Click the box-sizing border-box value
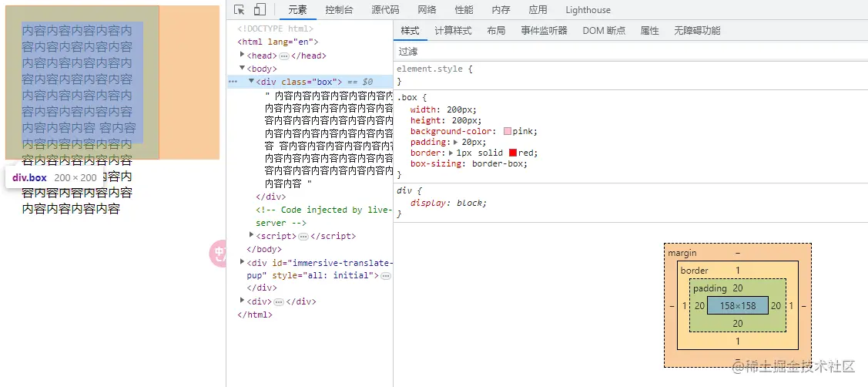Screen dimensions: 868x387 [x=498, y=163]
